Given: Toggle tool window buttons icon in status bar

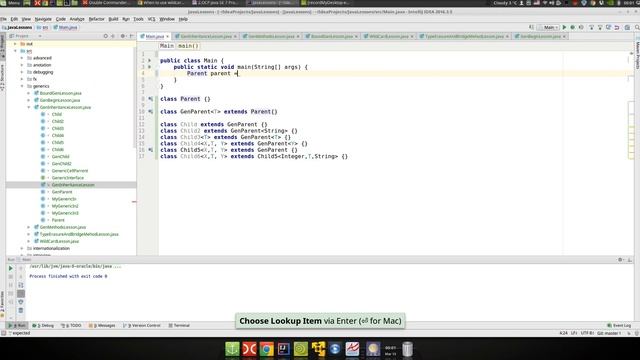Looking at the screenshot, I should 3,333.
